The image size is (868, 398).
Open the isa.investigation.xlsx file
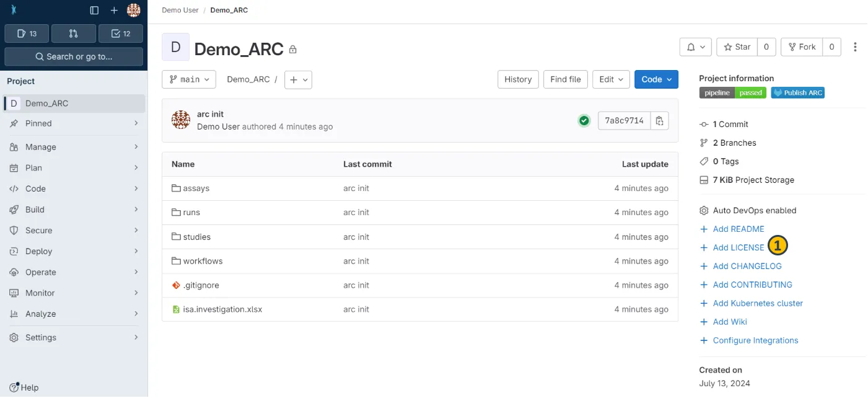click(x=222, y=309)
